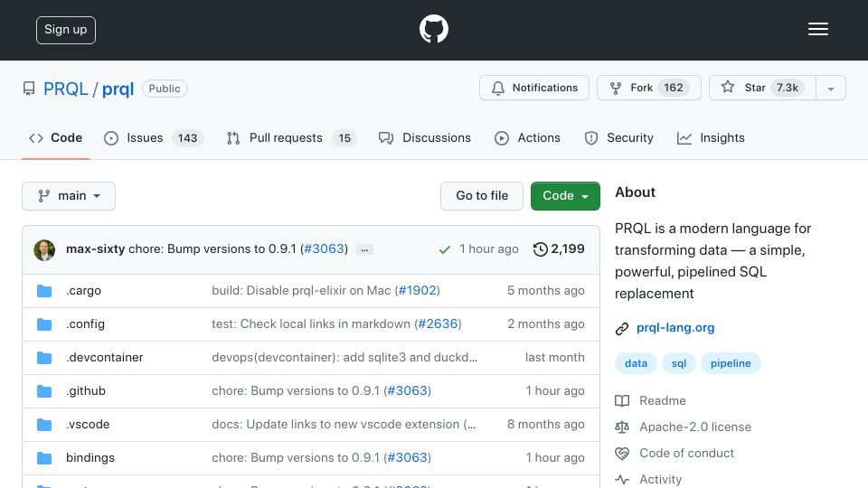Click the "last month" timestamp in .devcontainer row

(554, 358)
